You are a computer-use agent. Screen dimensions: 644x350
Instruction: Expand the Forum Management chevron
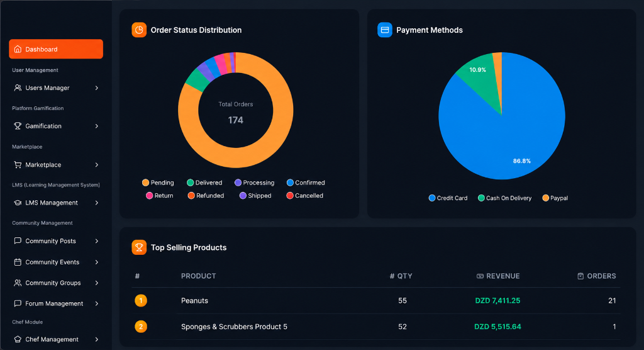96,303
